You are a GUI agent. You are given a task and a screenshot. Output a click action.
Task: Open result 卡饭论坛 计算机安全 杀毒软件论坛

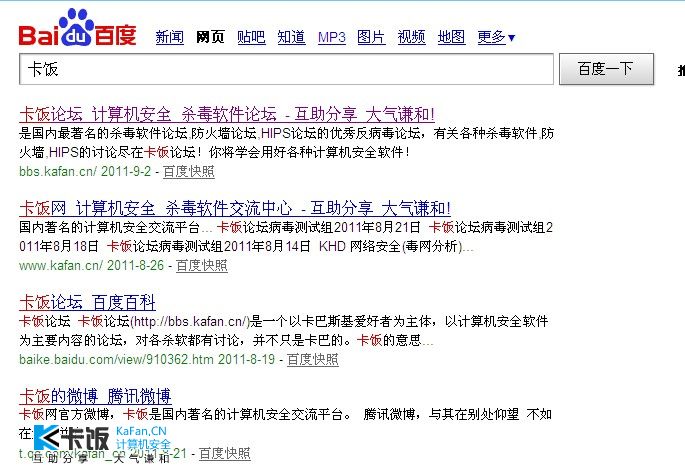pos(227,114)
